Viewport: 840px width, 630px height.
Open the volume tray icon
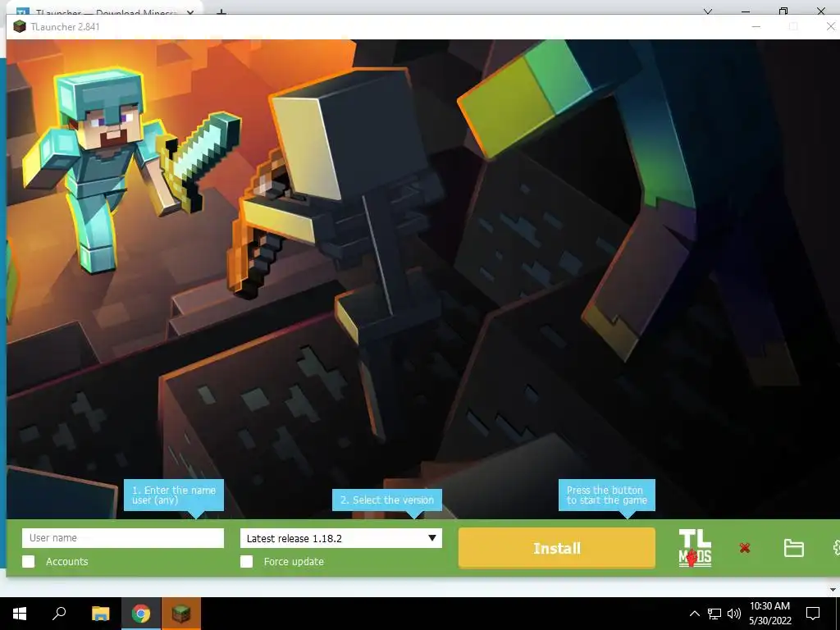(734, 614)
